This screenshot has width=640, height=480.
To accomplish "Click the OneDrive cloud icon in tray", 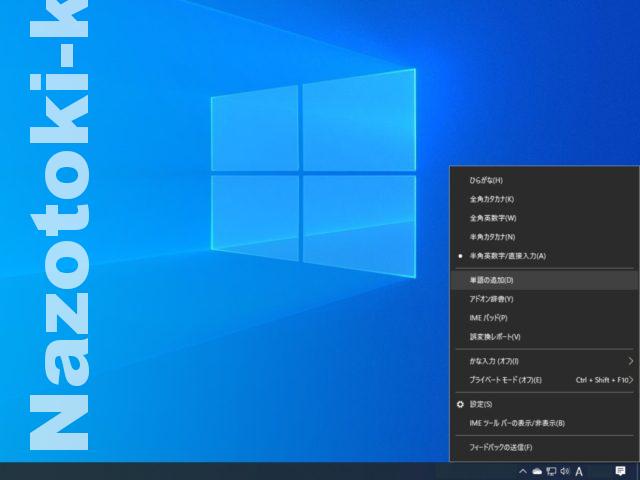I will 537,471.
